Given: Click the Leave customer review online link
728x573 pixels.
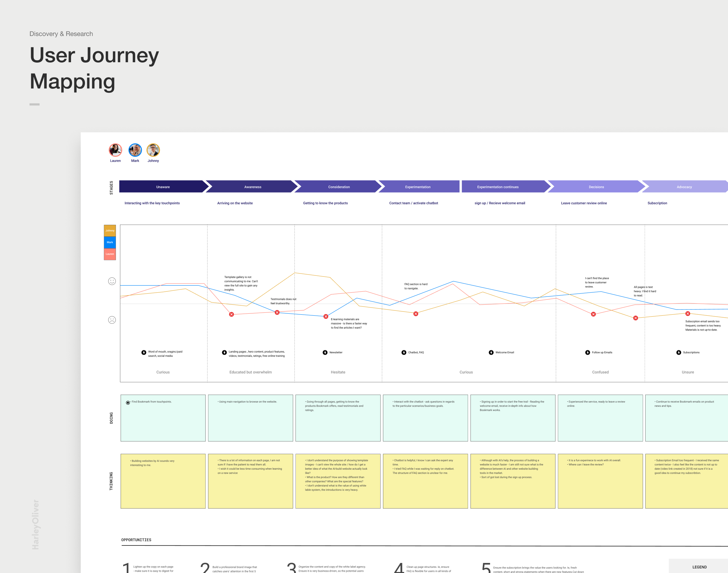Looking at the screenshot, I should click(584, 203).
